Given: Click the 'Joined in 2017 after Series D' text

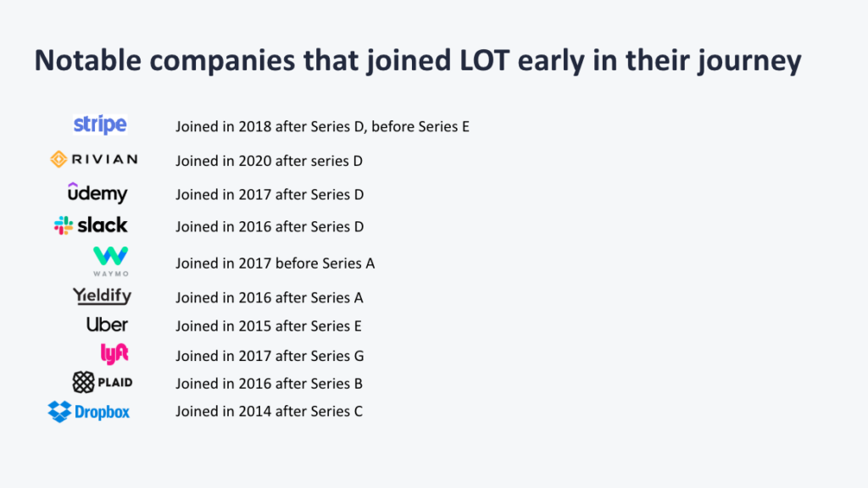Looking at the screenshot, I should click(270, 195).
